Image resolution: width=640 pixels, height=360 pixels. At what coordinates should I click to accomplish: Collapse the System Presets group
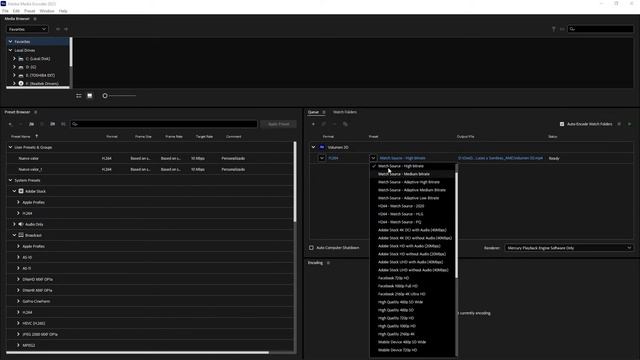11,180
